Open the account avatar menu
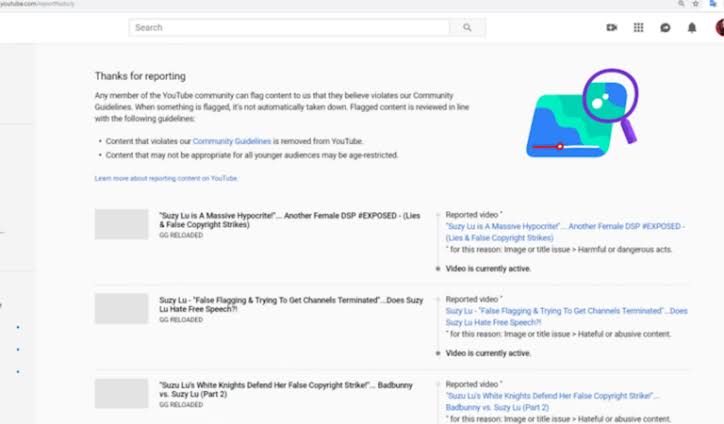Viewport: 724px width, 424px height. pyautogui.click(x=720, y=28)
